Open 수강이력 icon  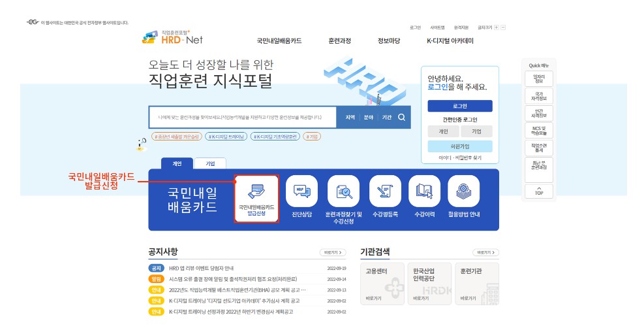[x=425, y=191]
